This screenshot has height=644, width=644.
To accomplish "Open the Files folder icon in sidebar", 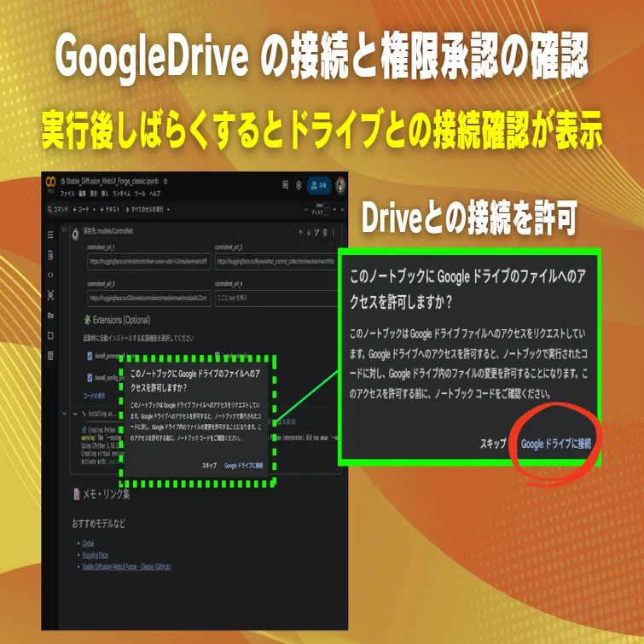I will coord(50,335).
